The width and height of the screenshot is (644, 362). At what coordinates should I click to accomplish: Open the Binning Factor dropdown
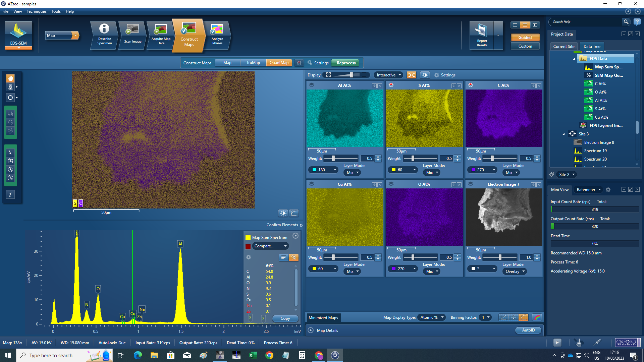485,317
